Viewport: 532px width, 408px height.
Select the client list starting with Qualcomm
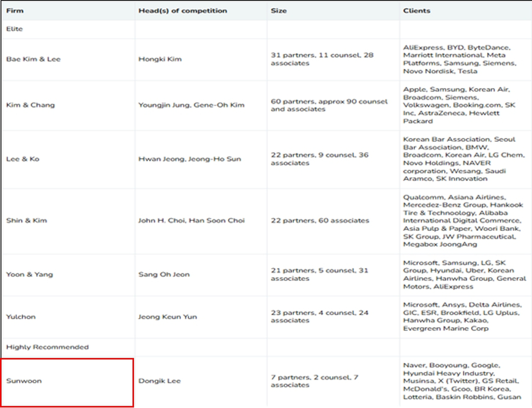[461, 220]
